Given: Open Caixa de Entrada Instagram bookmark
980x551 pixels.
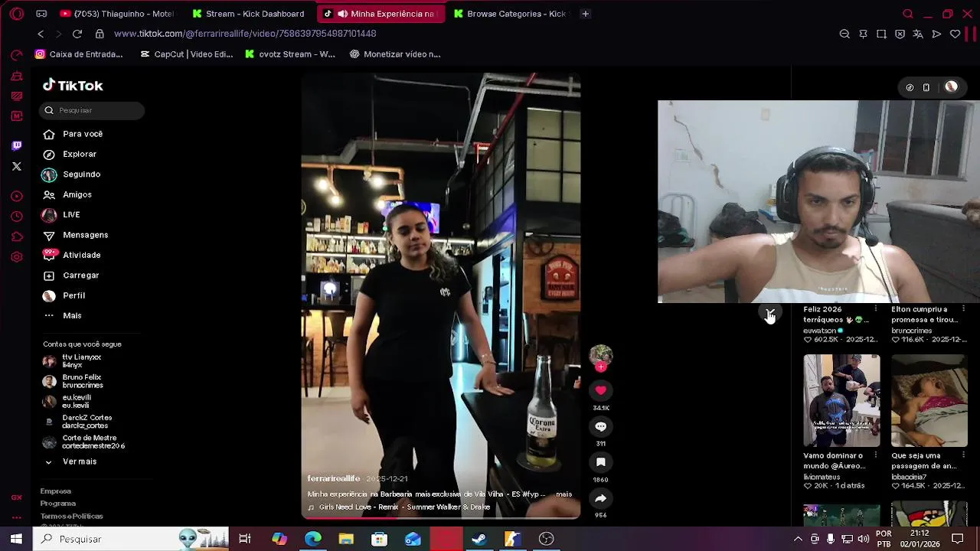Looking at the screenshot, I should click(78, 54).
